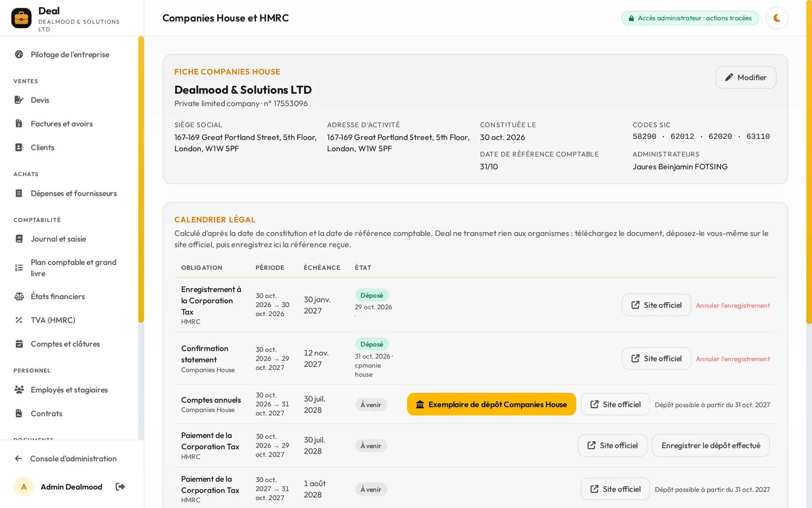
Task: Select company number text n° 17553096
Action: (285, 103)
